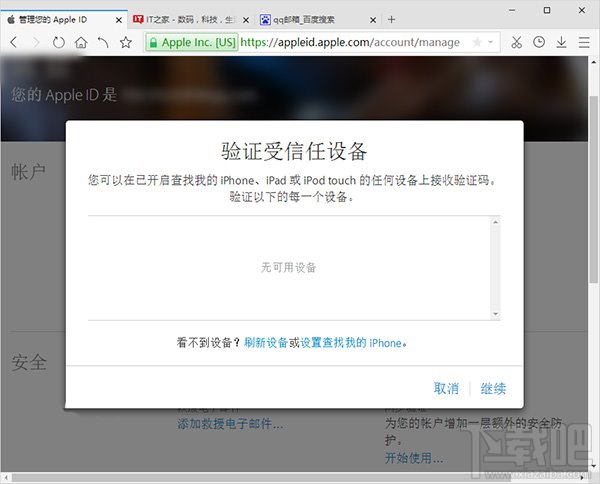Click the 无可用设备 text
The height and width of the screenshot is (484, 600).
coord(289,267)
